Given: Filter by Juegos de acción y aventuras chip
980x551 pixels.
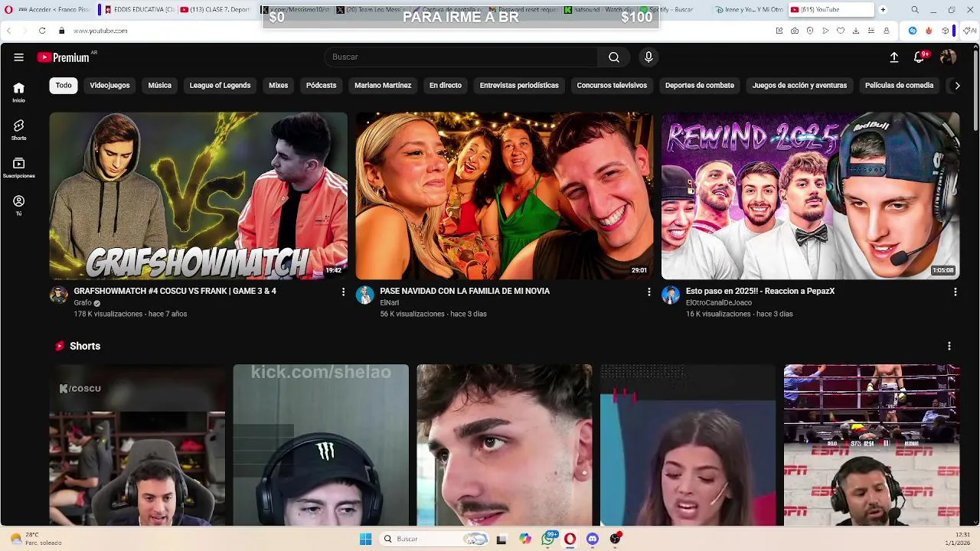Looking at the screenshot, I should [799, 86].
